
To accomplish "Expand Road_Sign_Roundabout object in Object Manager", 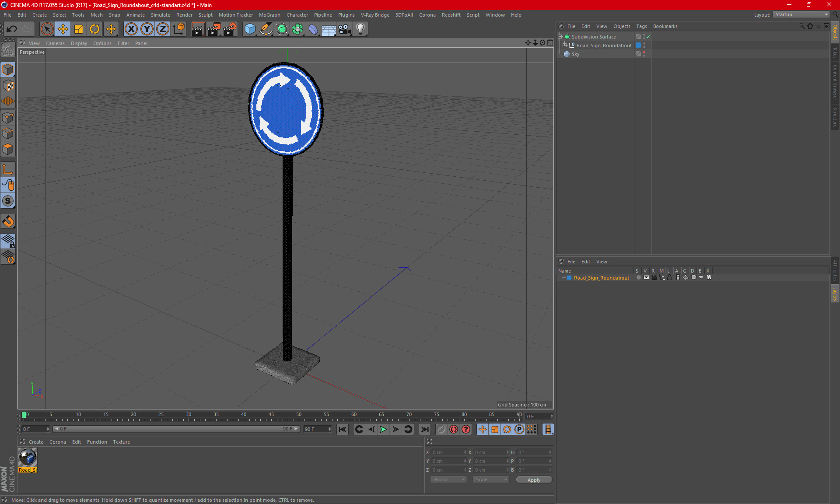I will pos(564,45).
